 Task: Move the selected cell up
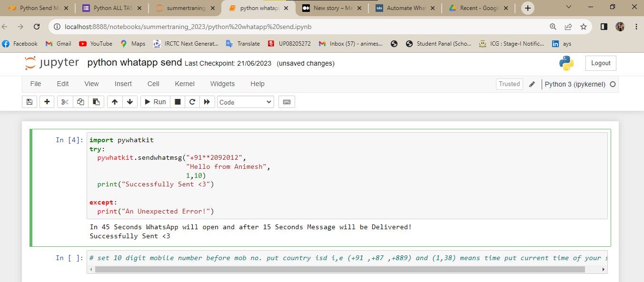pyautogui.click(x=114, y=101)
